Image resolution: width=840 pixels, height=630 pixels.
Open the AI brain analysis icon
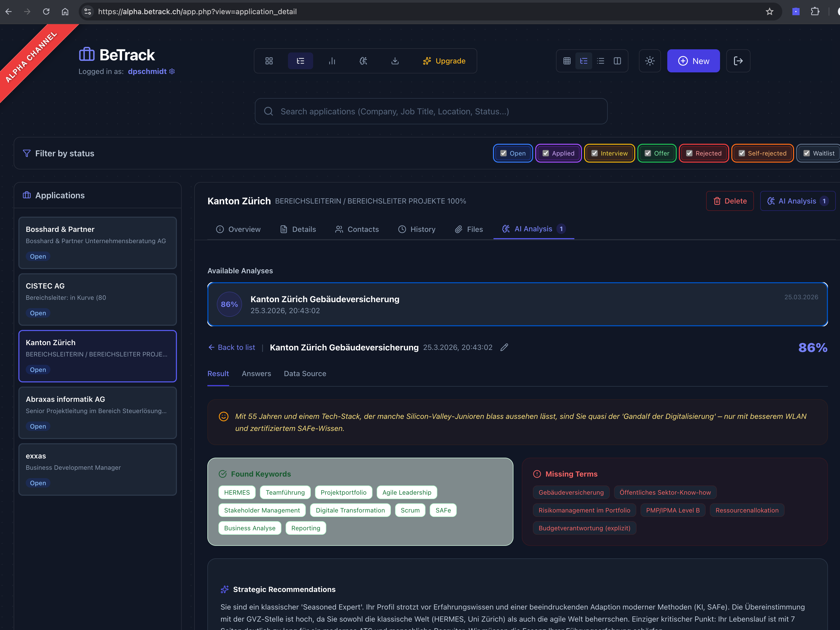tap(363, 61)
